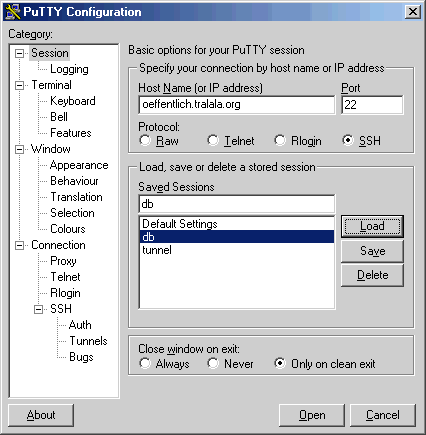The height and width of the screenshot is (435, 426).
Task: Open the Colours settings page
Action: pos(68,229)
